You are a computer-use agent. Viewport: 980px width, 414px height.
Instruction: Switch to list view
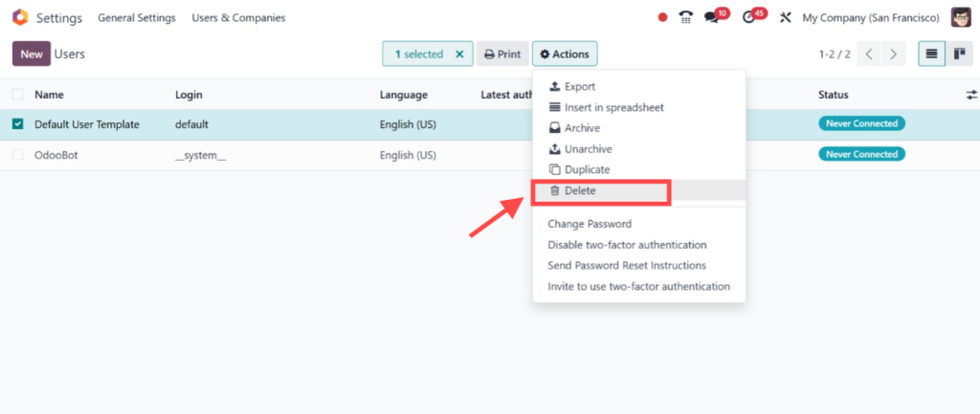931,54
